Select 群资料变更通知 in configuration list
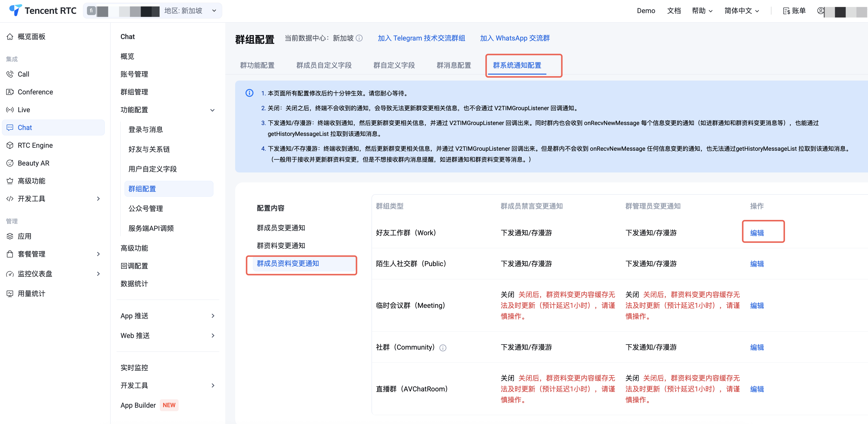The image size is (868, 424). (281, 246)
